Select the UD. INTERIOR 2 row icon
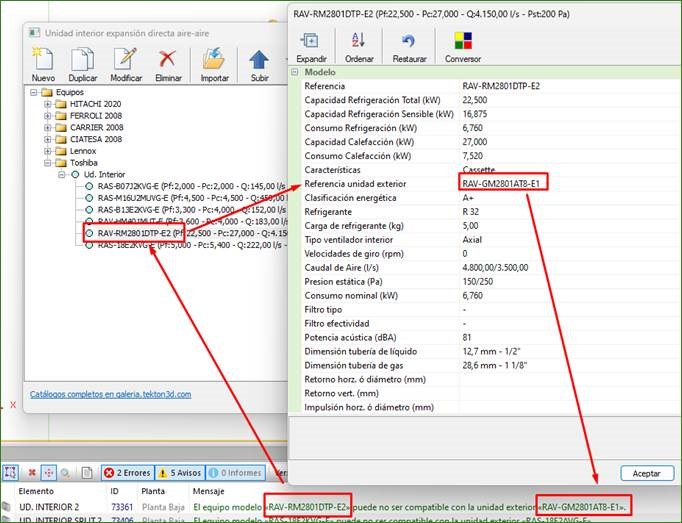 pos(6,506)
